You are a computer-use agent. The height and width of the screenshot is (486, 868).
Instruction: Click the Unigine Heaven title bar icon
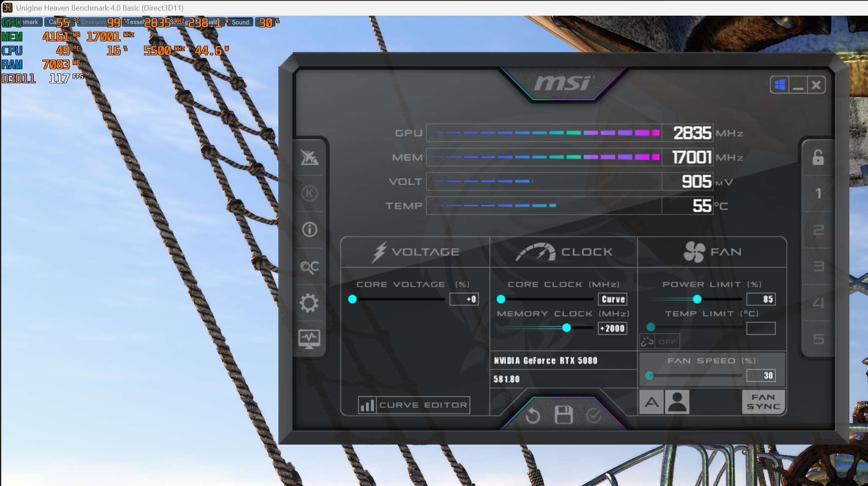8,8
